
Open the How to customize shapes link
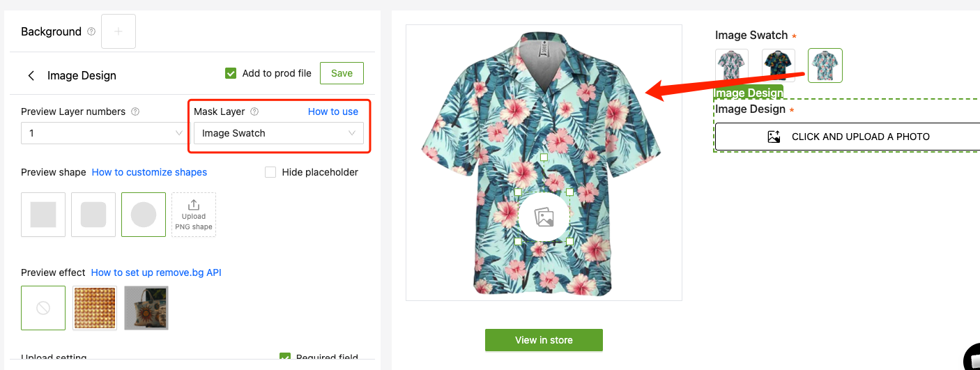point(149,172)
